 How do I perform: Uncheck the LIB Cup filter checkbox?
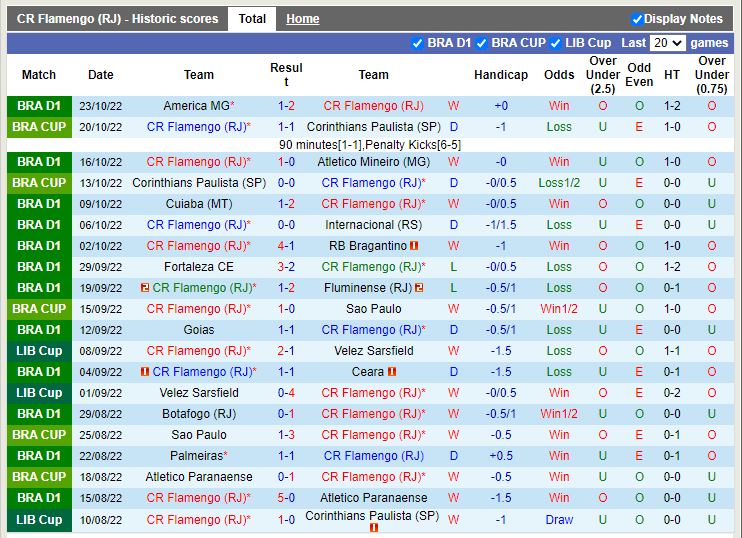coord(555,44)
